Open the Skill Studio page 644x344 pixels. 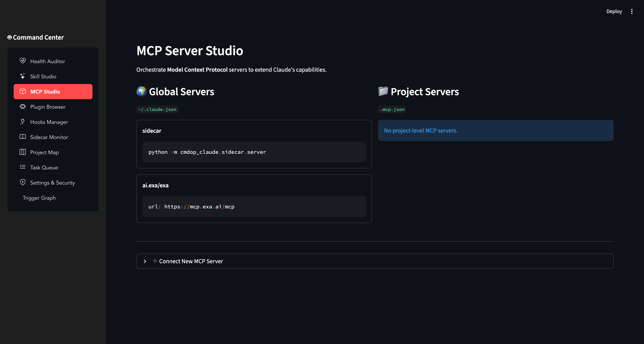[x=53, y=76]
